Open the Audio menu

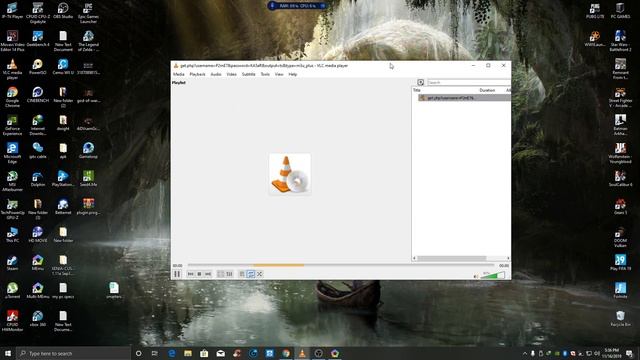(x=216, y=74)
